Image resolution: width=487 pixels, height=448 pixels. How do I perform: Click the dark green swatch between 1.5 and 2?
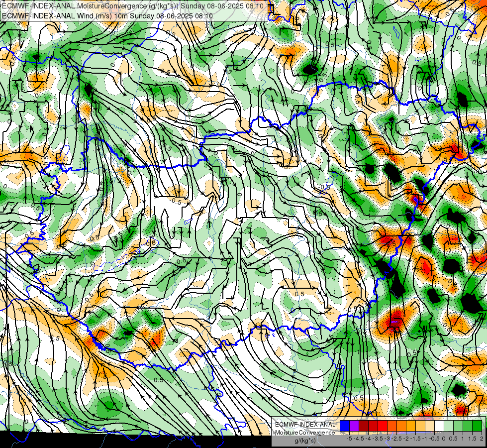[477, 426]
